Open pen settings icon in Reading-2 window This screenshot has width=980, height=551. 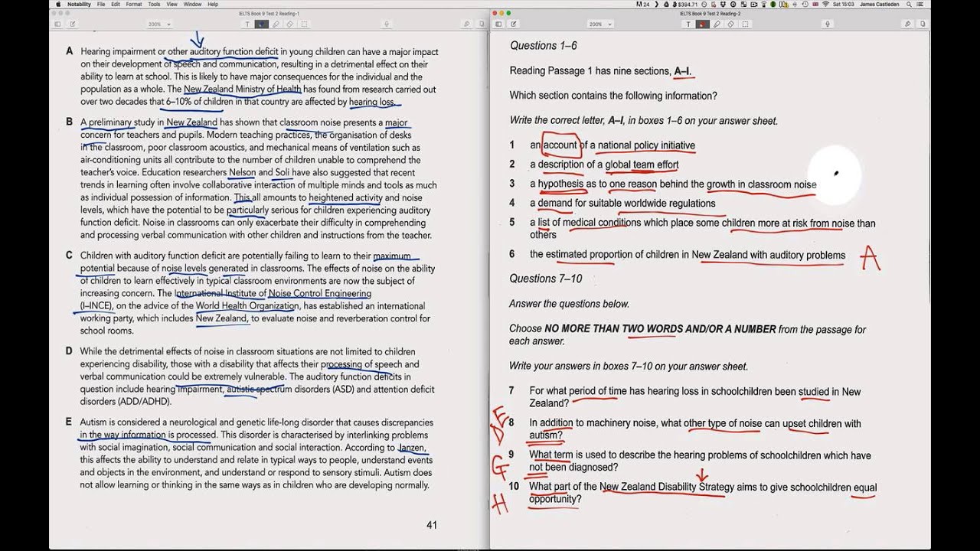[x=907, y=24]
